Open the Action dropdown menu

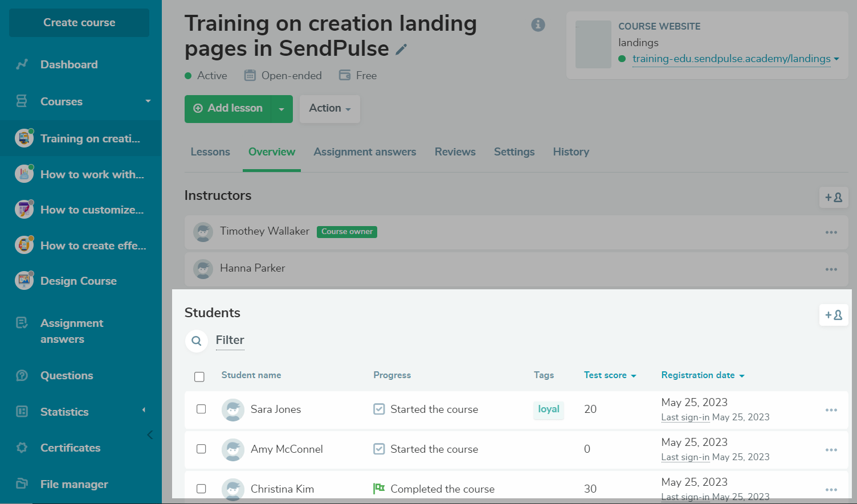click(329, 109)
